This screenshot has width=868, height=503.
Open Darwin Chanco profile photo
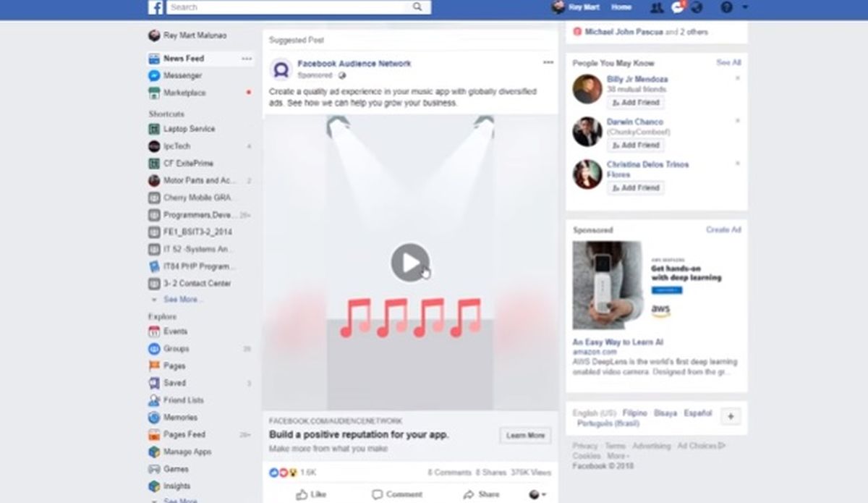[587, 132]
